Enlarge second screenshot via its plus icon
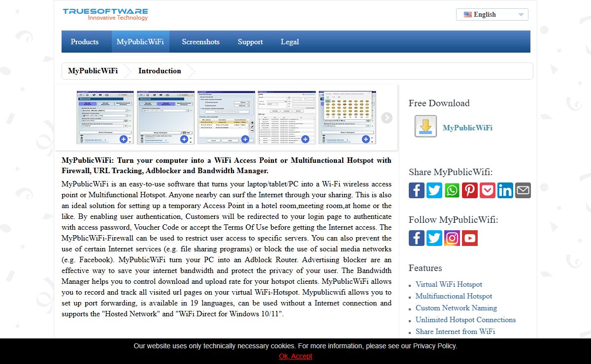Viewport: 591px width, 364px height. tap(184, 139)
